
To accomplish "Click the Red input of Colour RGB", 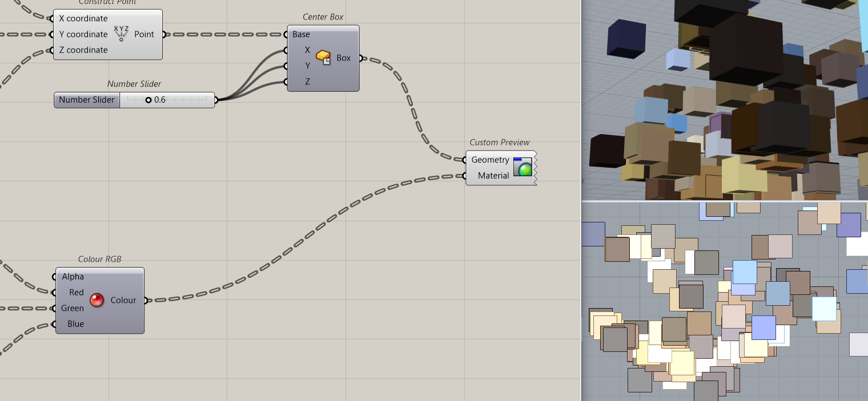I will point(77,293).
